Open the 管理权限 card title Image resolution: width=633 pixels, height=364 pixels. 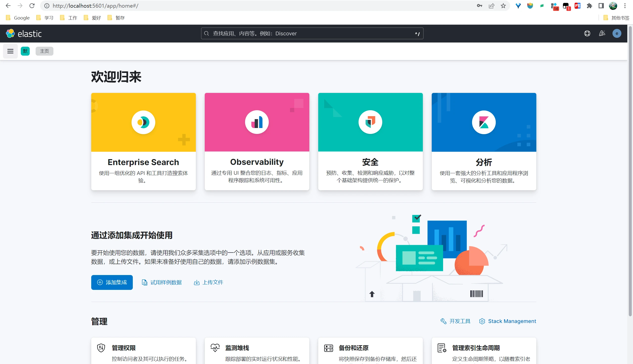tap(124, 348)
